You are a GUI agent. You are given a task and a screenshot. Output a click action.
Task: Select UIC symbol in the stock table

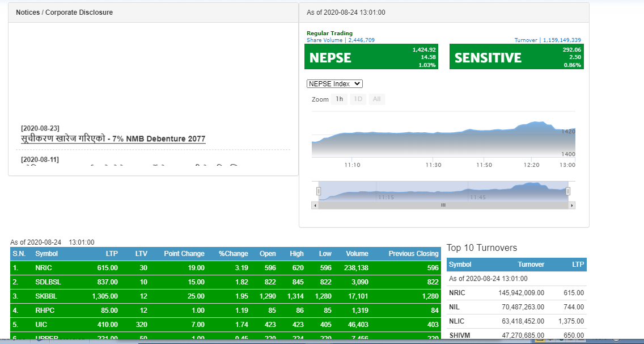(x=41, y=324)
